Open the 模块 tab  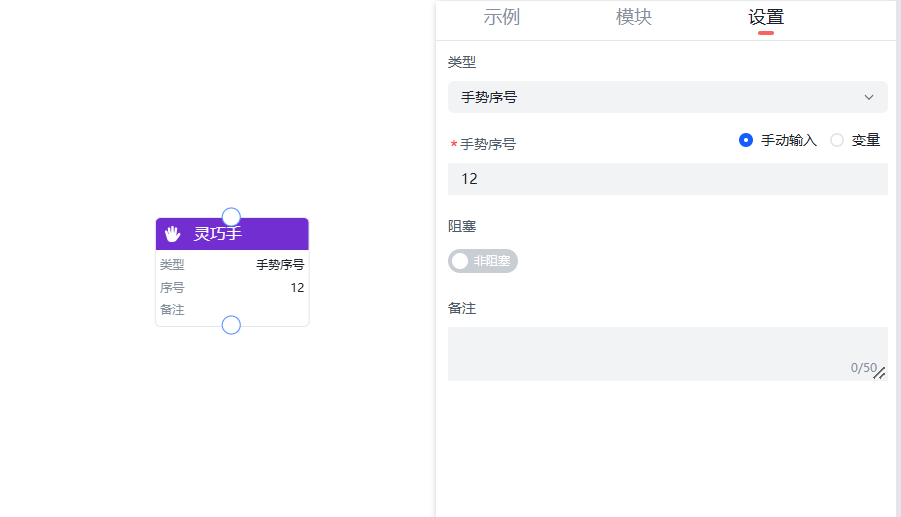coord(634,17)
